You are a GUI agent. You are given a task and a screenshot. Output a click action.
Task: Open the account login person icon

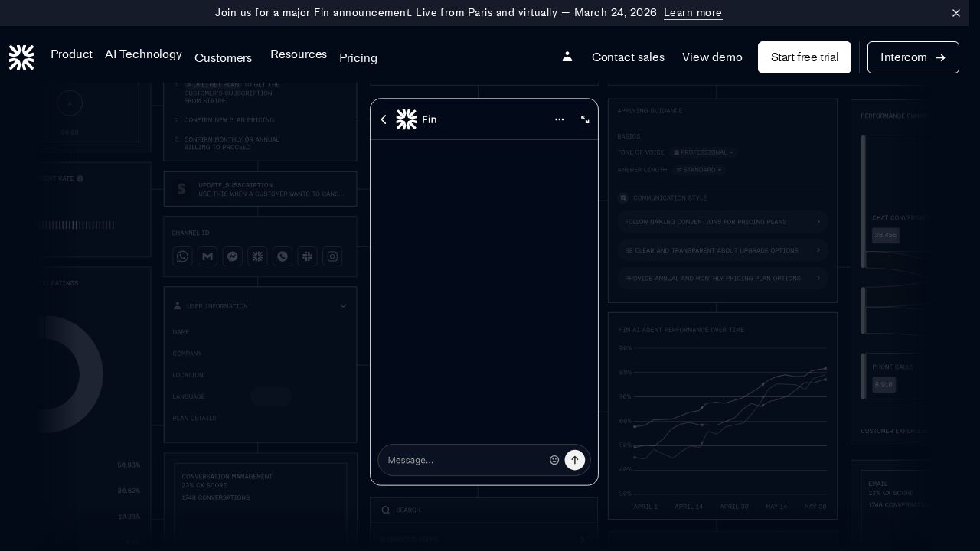pyautogui.click(x=567, y=57)
